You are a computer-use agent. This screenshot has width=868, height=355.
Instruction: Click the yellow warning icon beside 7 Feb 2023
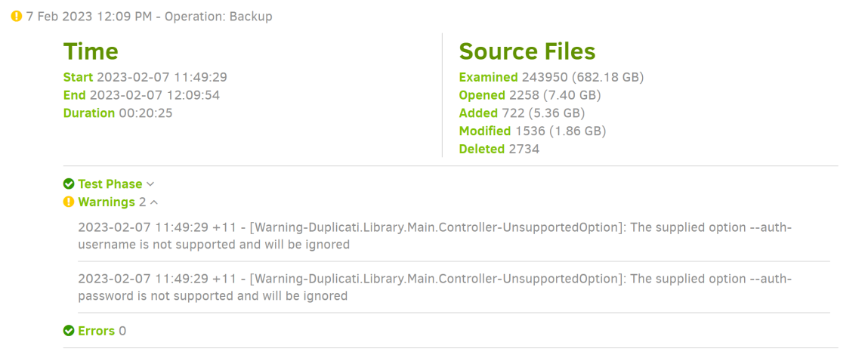point(17,16)
